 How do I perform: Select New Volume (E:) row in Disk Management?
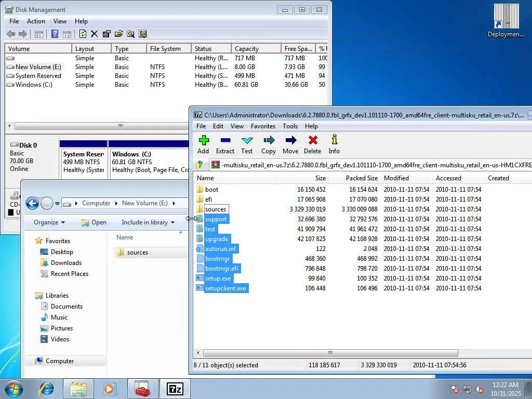coord(166,67)
